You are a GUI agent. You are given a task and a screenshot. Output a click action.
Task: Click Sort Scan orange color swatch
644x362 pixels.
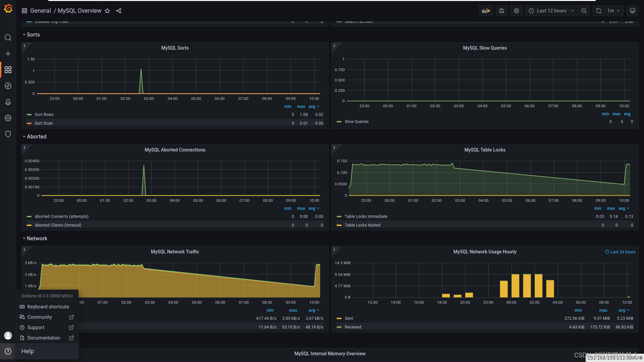tap(29, 123)
